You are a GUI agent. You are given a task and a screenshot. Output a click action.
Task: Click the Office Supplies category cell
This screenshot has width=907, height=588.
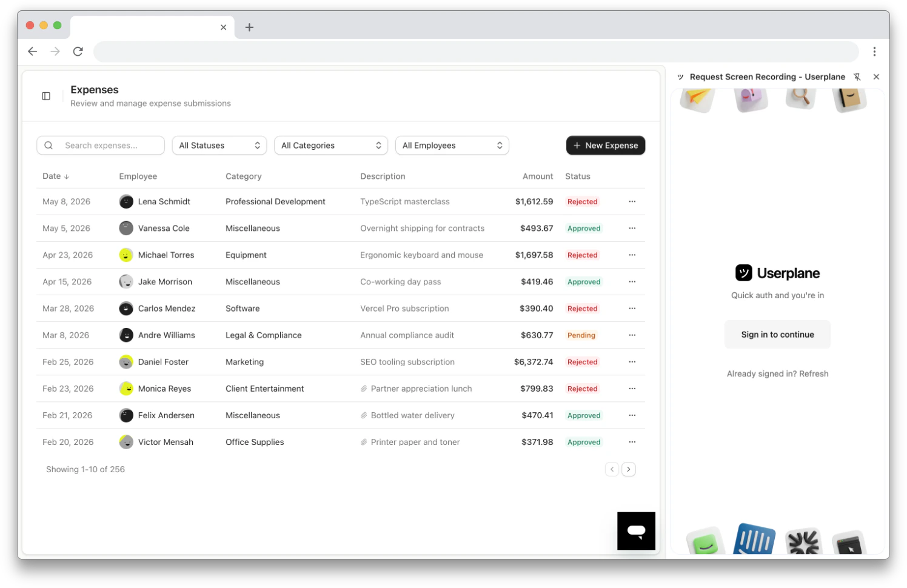coord(255,442)
